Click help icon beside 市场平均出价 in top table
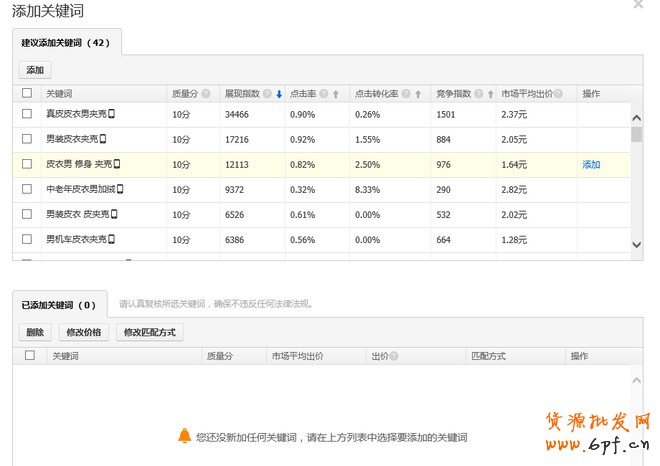This screenshot has width=660, height=466. 557,94
